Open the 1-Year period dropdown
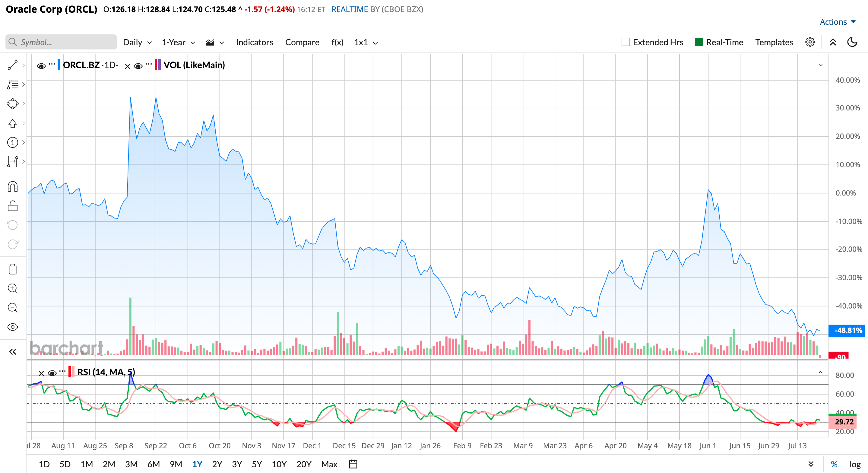Screen dimensions: 868x473 [x=178, y=43]
